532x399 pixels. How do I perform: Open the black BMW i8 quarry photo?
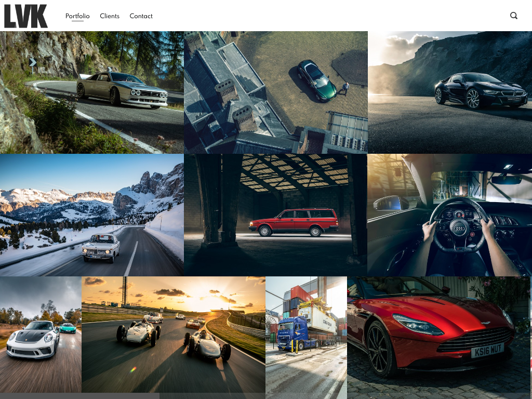[450, 92]
